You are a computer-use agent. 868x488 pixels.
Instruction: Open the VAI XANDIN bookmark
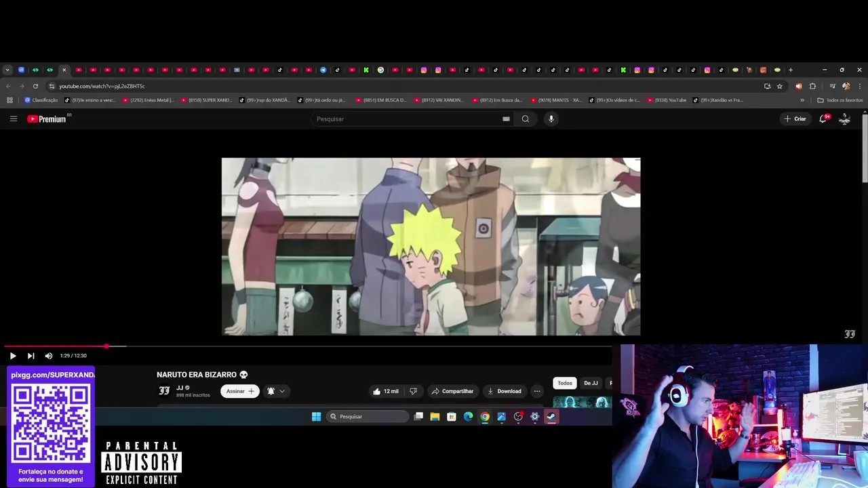tap(439, 100)
